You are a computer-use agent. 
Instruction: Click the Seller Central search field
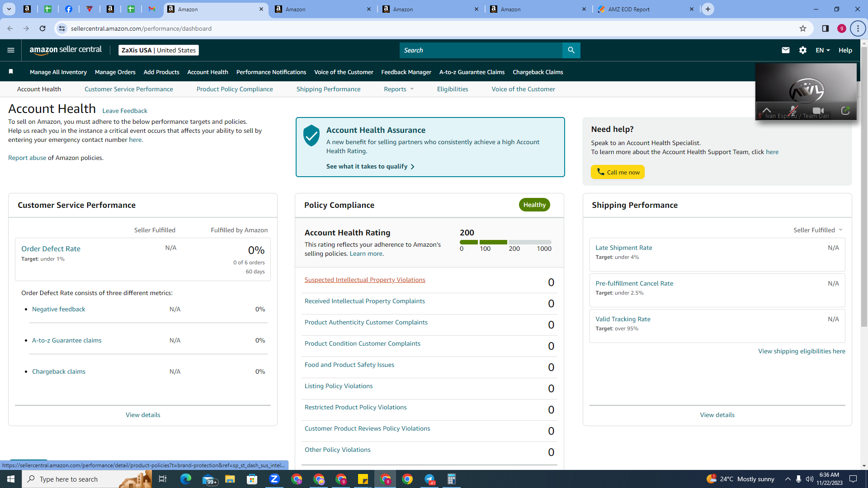[481, 50]
